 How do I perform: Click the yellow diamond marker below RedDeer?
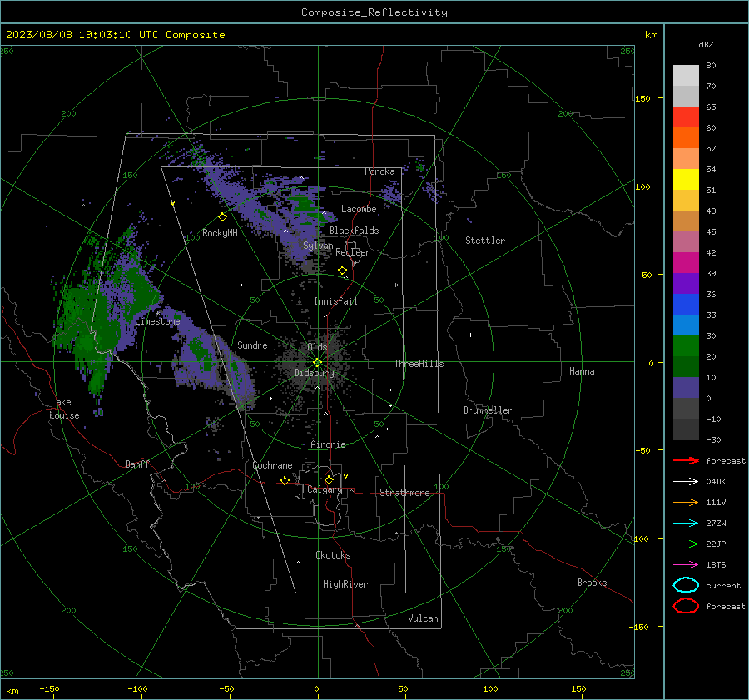[343, 271]
